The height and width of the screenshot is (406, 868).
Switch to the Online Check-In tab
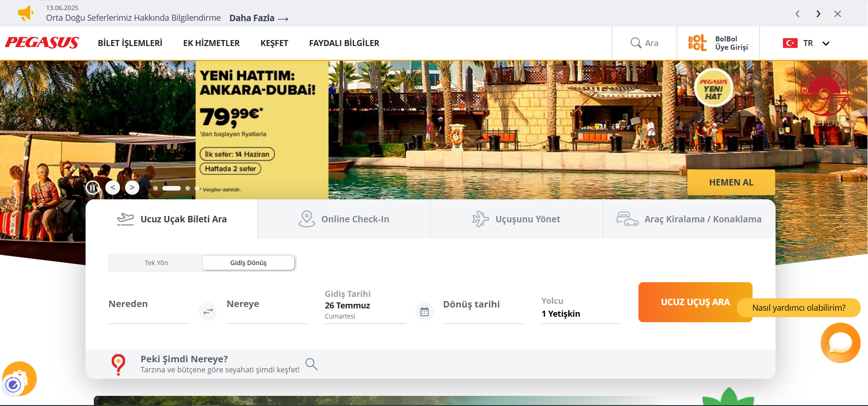[344, 219]
